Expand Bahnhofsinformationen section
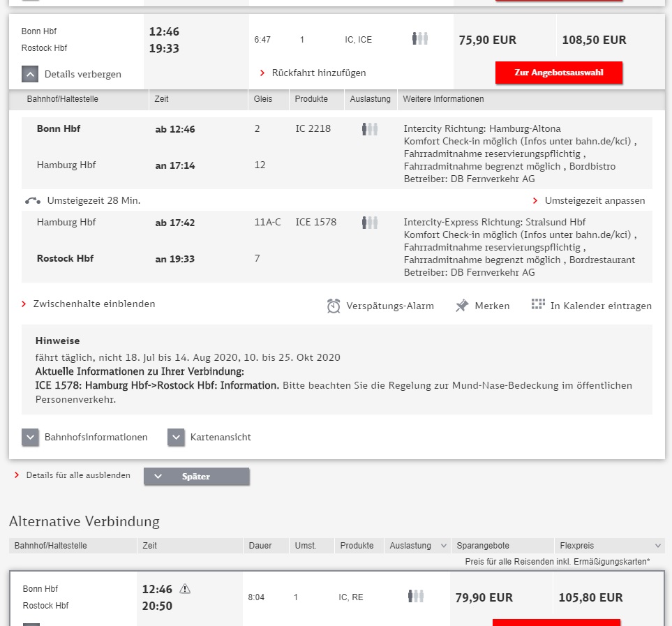Viewport: 672px width, 626px height. coord(30,438)
